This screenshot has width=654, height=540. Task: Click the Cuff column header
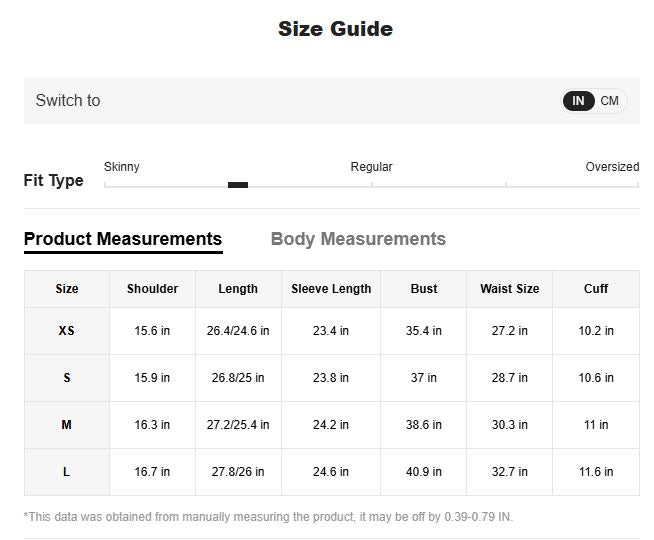tap(596, 289)
